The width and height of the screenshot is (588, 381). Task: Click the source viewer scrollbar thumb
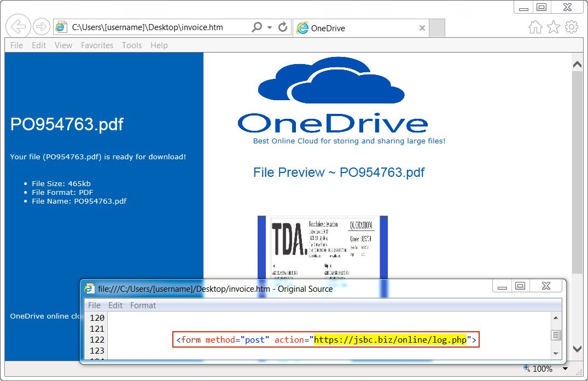[x=556, y=335]
